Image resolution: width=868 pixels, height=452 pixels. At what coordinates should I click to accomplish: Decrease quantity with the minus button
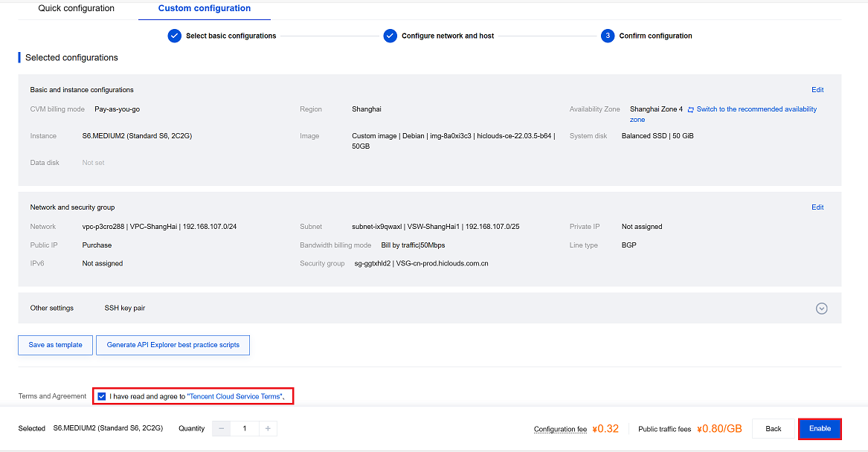222,428
